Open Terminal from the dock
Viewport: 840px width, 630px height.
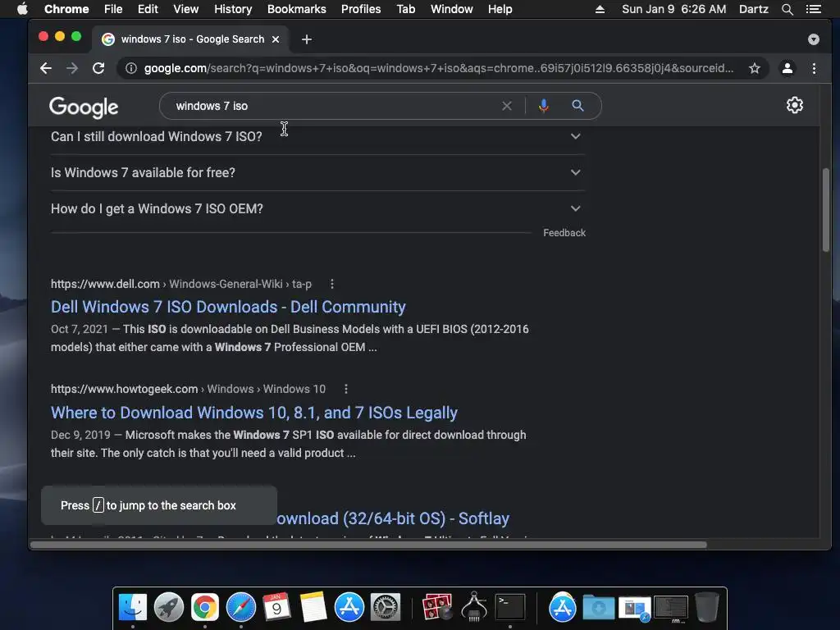point(510,608)
